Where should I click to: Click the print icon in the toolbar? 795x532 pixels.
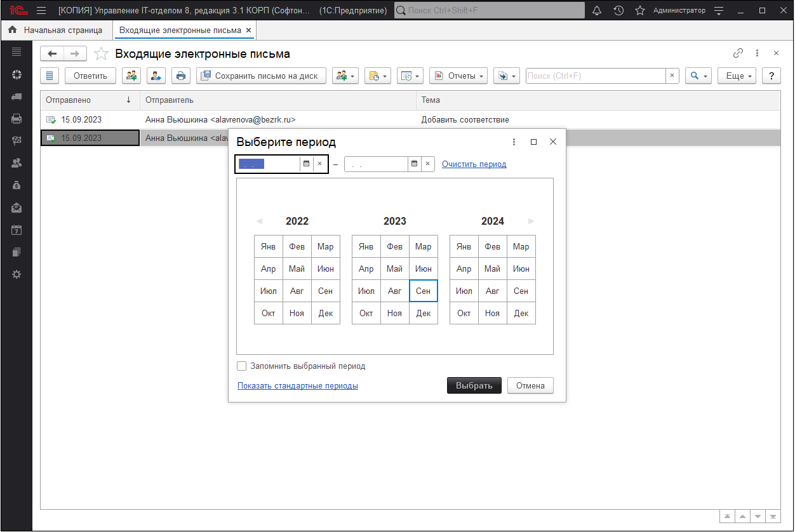pyautogui.click(x=181, y=76)
